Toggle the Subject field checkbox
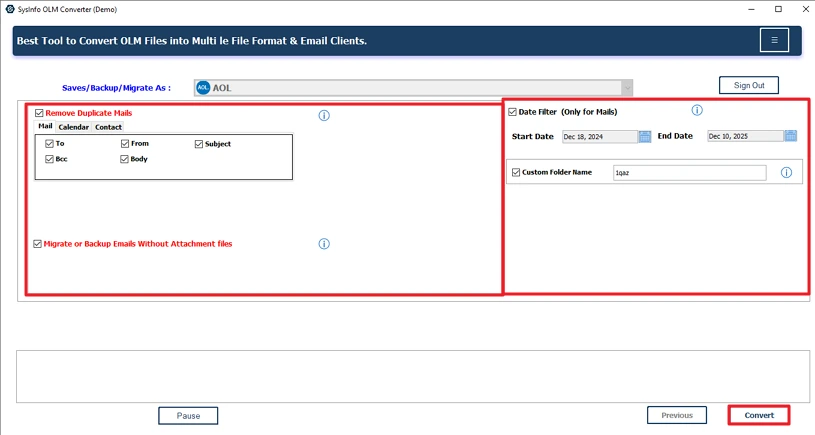The width and height of the screenshot is (815, 435). 199,144
